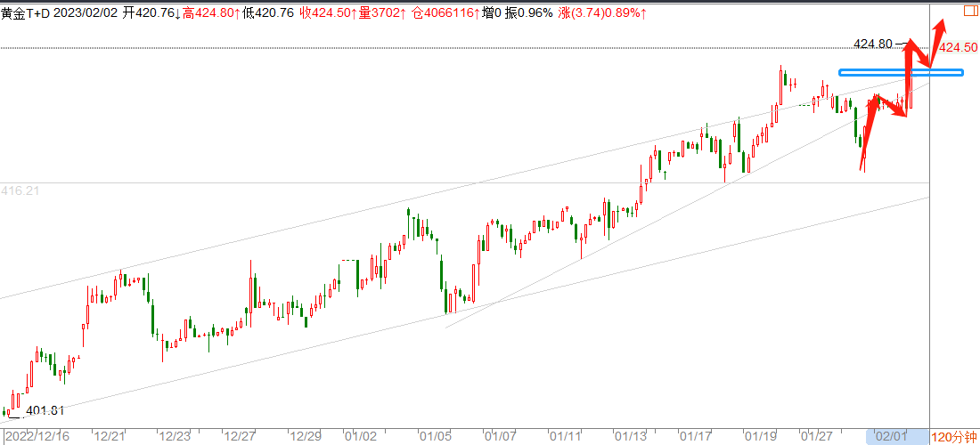Click the 424.80 high marker label

(873, 44)
